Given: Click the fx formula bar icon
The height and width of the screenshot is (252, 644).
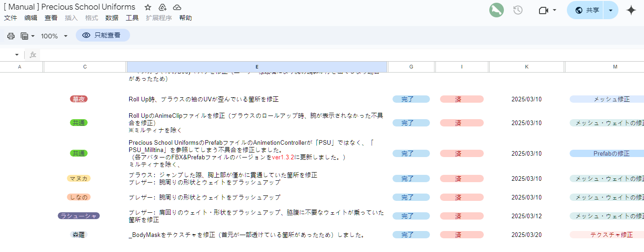Looking at the screenshot, I should click(x=33, y=55).
